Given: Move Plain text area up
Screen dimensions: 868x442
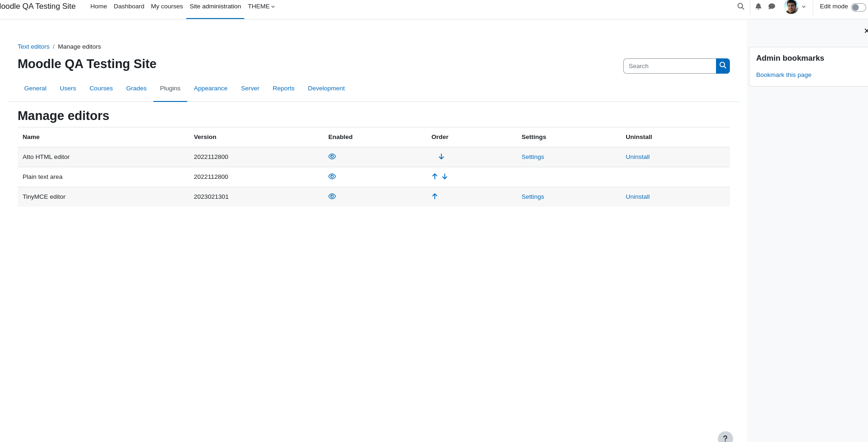Looking at the screenshot, I should tap(435, 177).
